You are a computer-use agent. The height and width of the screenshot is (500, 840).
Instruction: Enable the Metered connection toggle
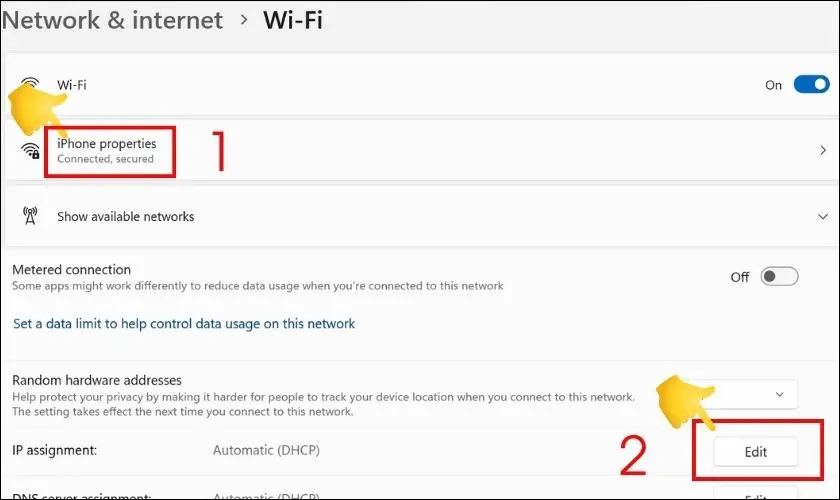pos(779,277)
